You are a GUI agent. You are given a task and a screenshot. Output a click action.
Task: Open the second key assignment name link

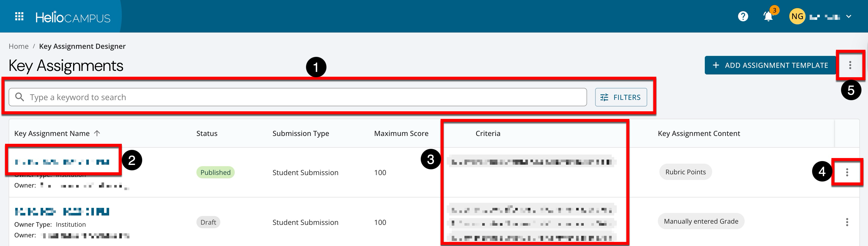[x=62, y=212]
